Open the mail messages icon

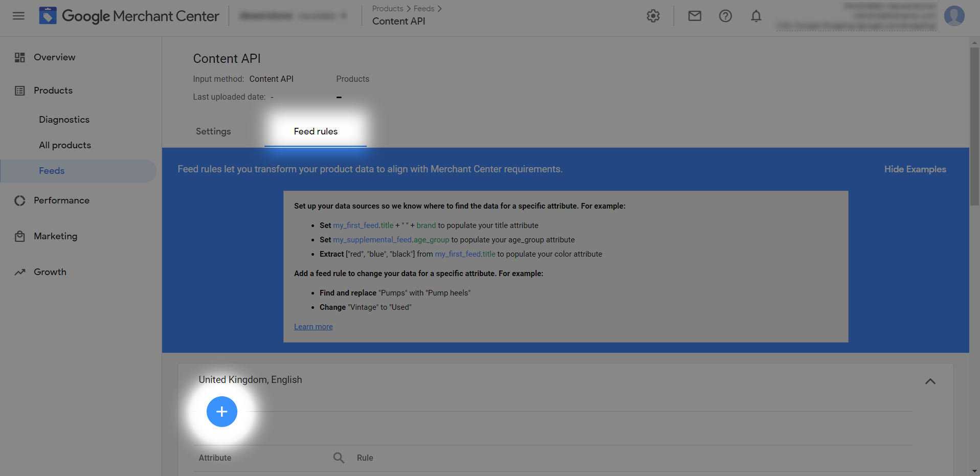(695, 16)
